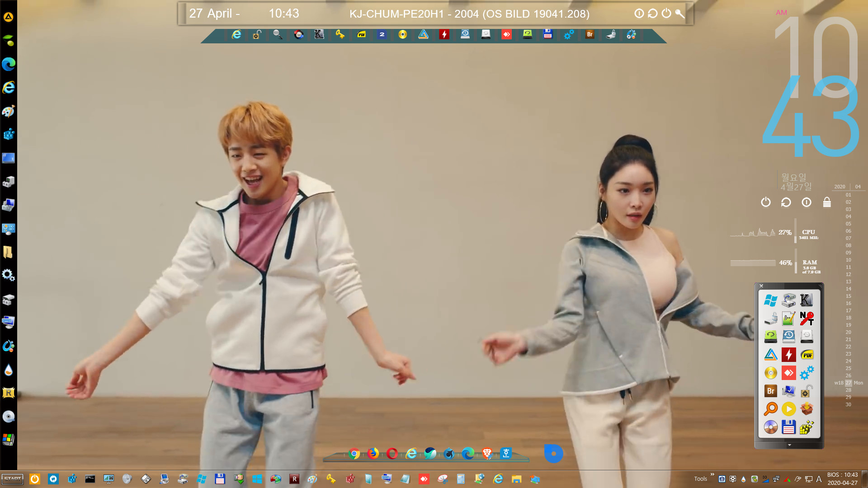The height and width of the screenshot is (488, 868).
Task: Open the gray magnifier search tool in top dock
Action: point(278,34)
